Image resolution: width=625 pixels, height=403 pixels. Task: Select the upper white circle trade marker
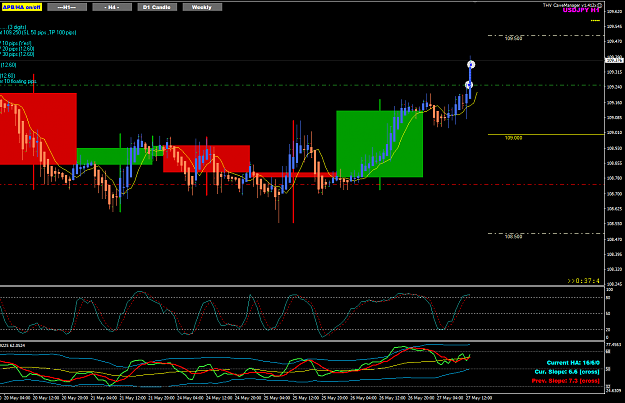[471, 65]
